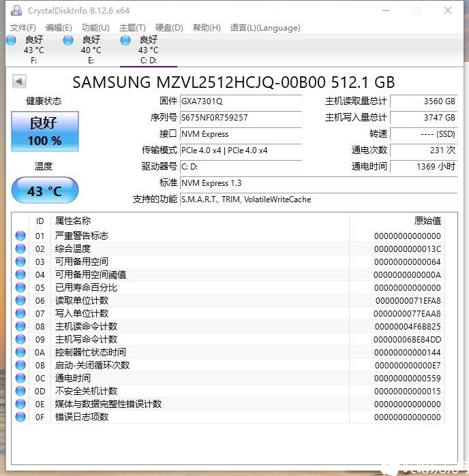Click status icon for attribute 0D 不安全关机计数

coord(20,391)
